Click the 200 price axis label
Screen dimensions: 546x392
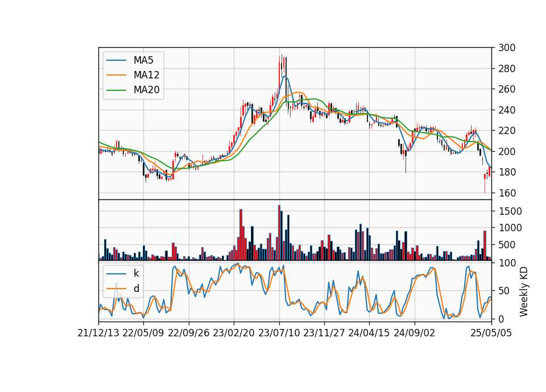[x=507, y=151]
